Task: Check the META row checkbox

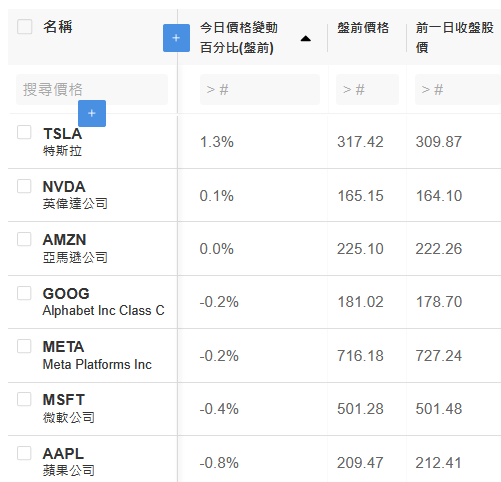Action: (x=24, y=346)
